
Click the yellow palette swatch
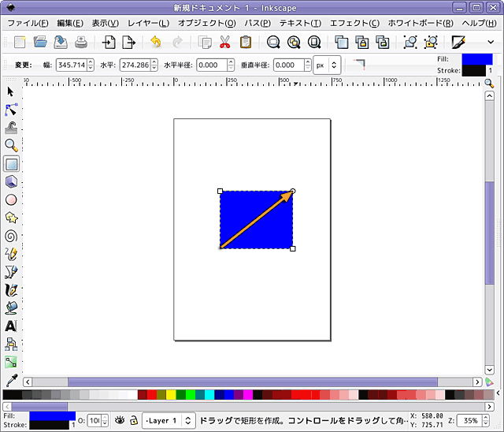click(171, 394)
